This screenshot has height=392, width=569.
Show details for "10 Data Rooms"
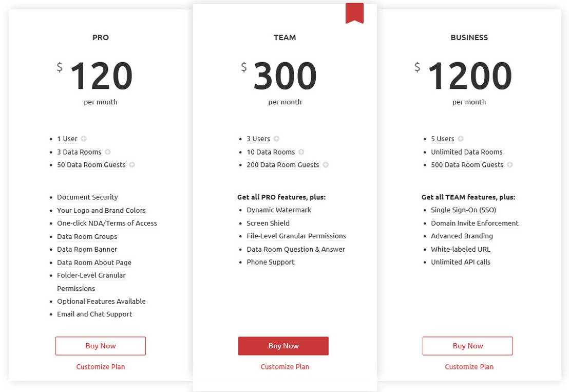coord(302,152)
